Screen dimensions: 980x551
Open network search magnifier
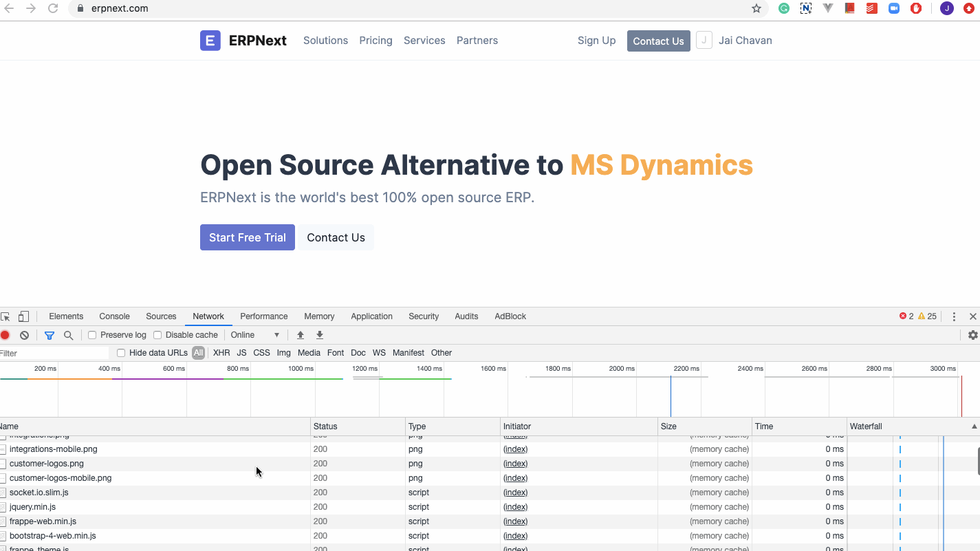click(68, 335)
